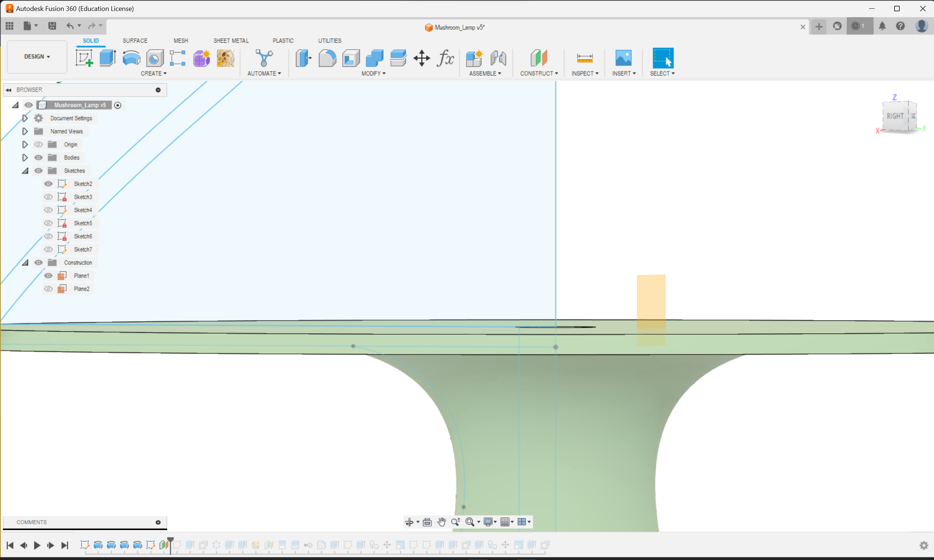Image resolution: width=934 pixels, height=560 pixels.
Task: Switch to the SURFACE tab
Action: (x=135, y=40)
